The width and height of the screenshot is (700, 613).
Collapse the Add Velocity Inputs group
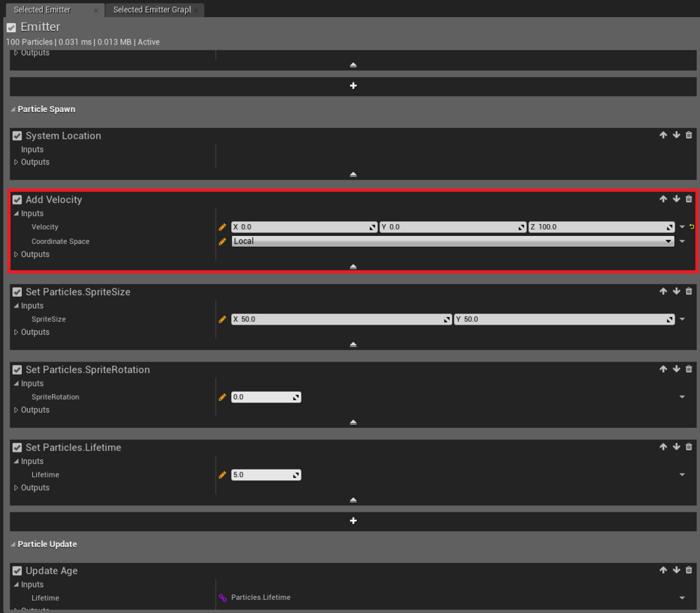click(16, 214)
